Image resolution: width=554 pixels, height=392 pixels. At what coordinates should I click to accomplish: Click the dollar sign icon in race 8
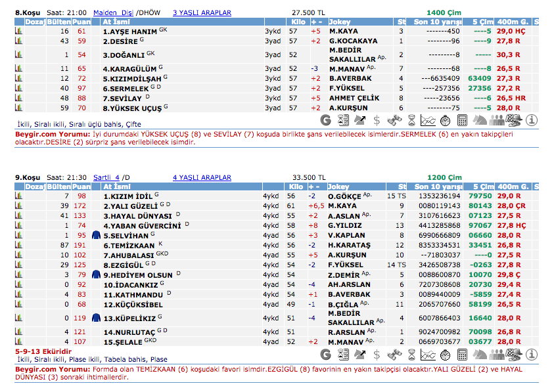click(x=377, y=120)
